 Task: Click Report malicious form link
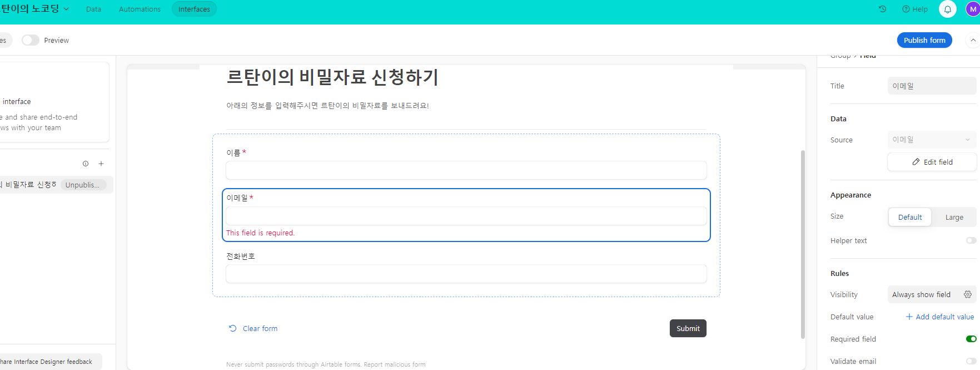click(395, 364)
